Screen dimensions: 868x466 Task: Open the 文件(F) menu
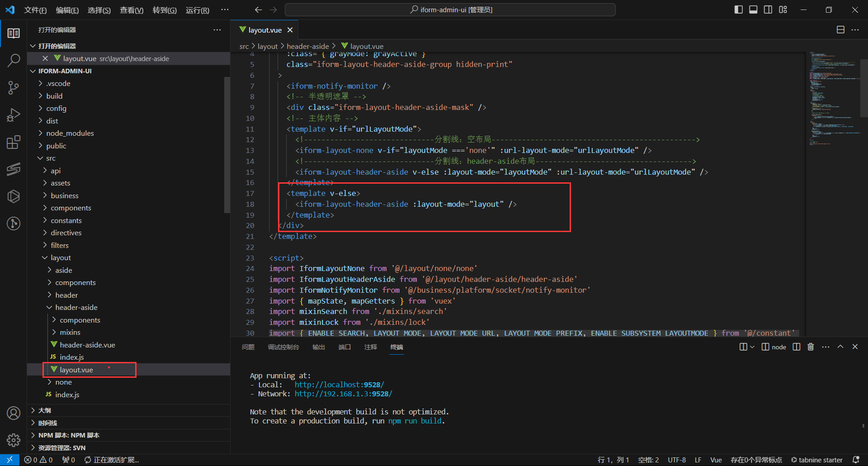(35, 10)
